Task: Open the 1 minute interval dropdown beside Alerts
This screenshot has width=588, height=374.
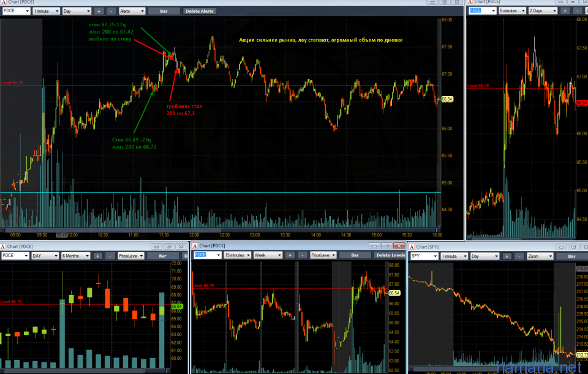Action: (46, 11)
